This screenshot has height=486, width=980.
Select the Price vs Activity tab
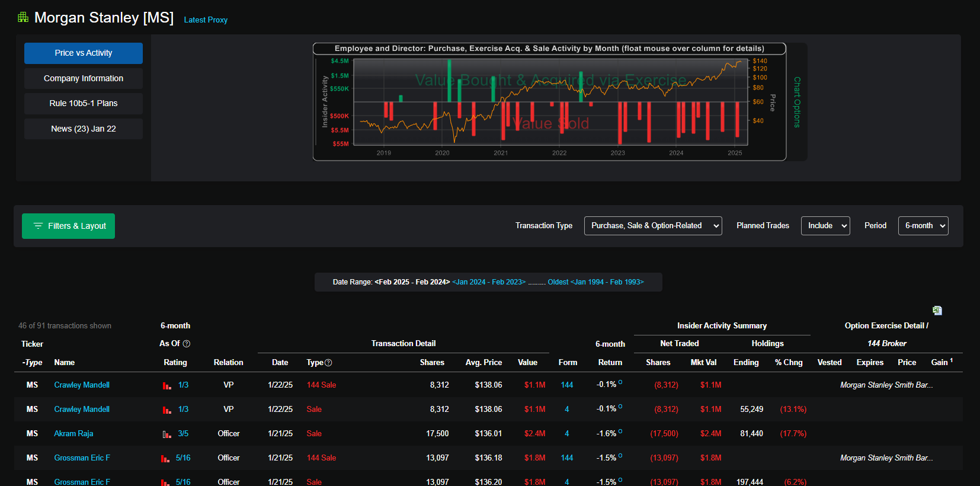pos(84,53)
